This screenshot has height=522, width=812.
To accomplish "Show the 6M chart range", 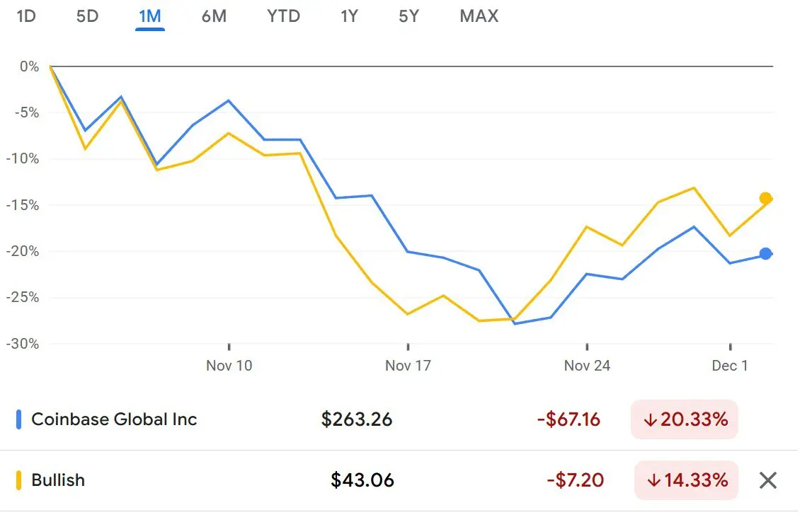I will tap(214, 16).
